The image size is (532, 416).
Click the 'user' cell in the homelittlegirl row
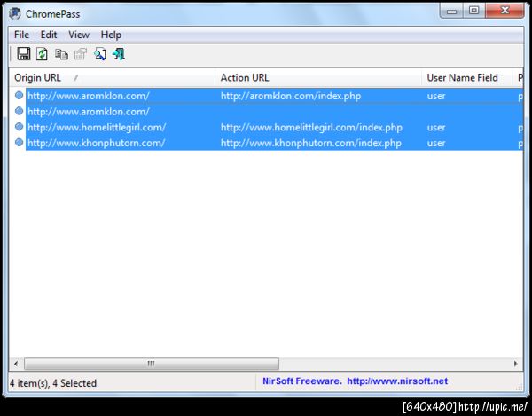point(436,128)
